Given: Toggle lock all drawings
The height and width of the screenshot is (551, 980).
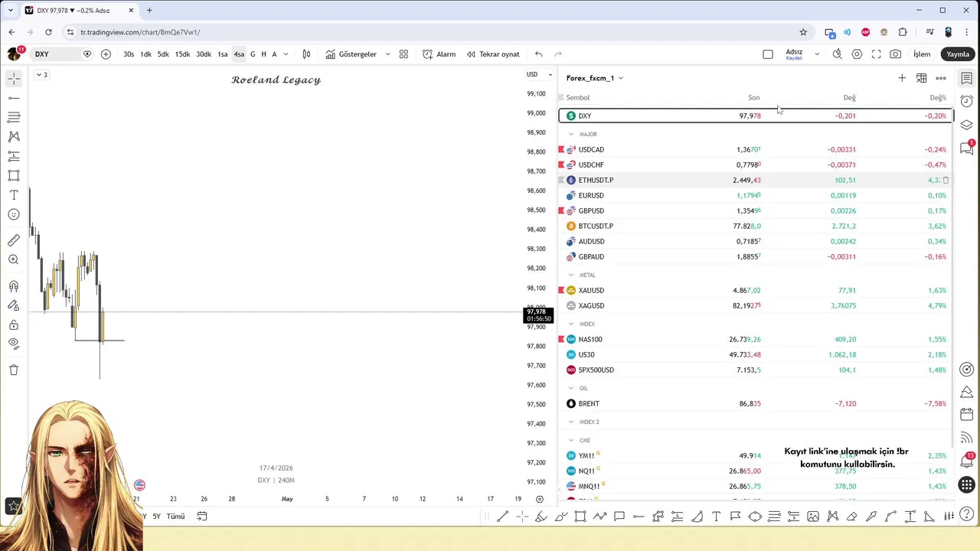Looking at the screenshot, I should coord(14,325).
